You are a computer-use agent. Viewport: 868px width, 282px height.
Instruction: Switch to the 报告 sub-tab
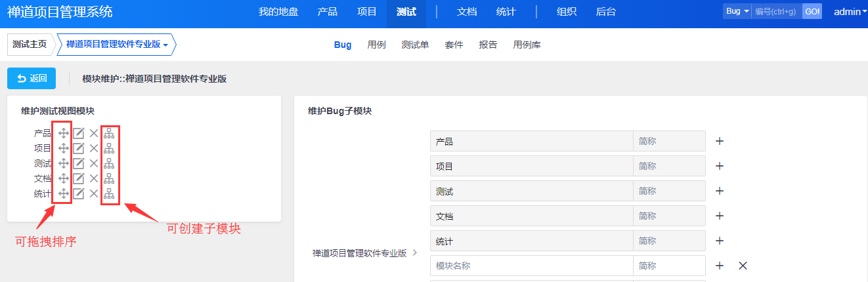[488, 45]
